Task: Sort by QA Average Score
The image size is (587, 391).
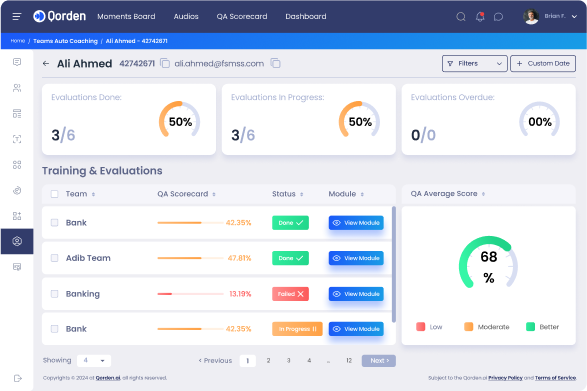Action: 483,194
